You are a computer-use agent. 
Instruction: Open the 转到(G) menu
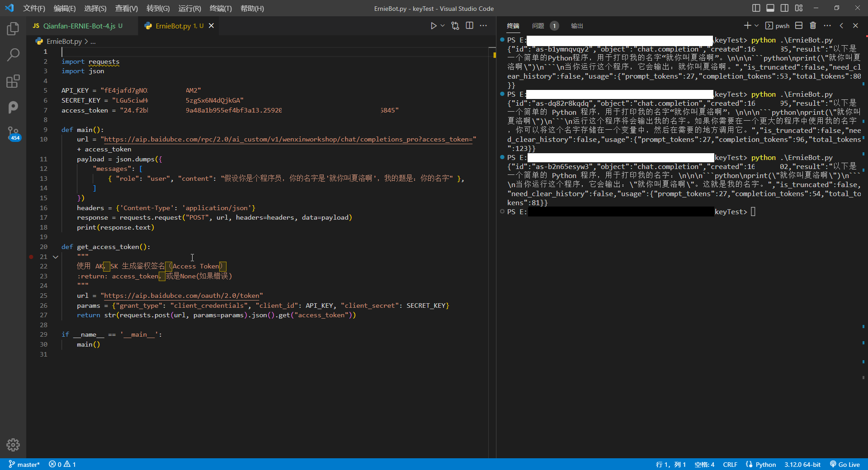(x=158, y=8)
